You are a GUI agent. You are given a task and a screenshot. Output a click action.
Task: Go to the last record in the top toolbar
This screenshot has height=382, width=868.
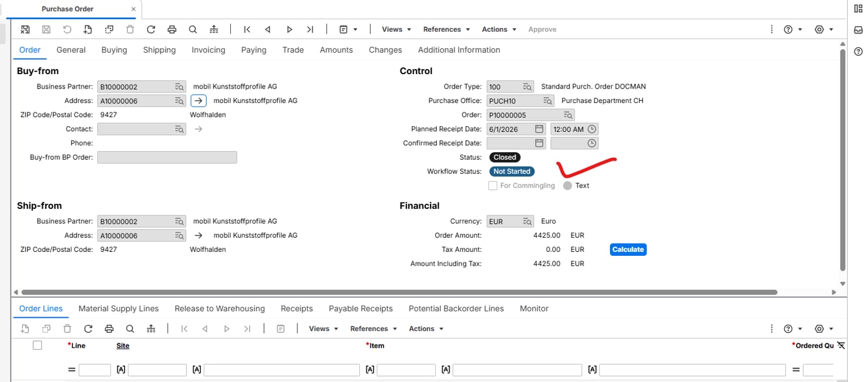click(x=310, y=29)
